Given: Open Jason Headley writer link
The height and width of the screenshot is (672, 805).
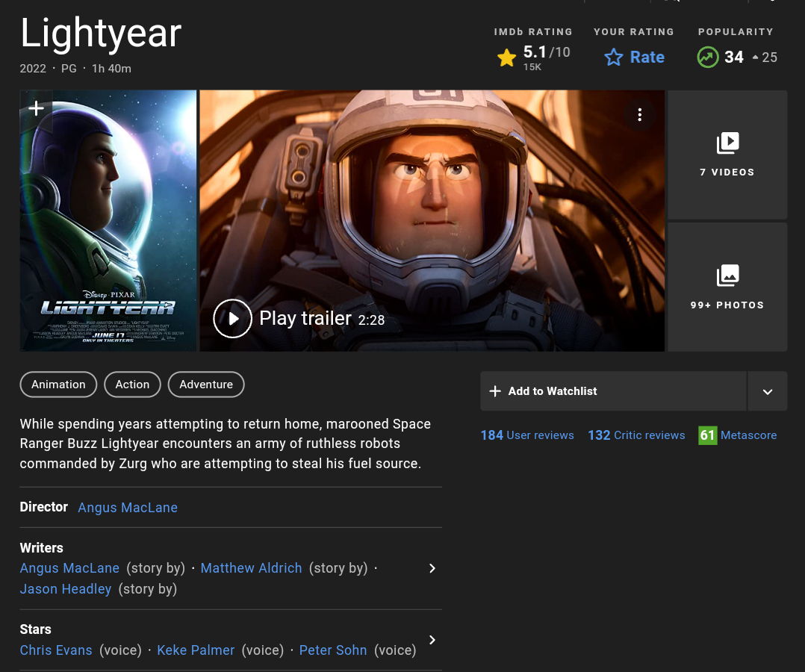Looking at the screenshot, I should pyautogui.click(x=66, y=589).
